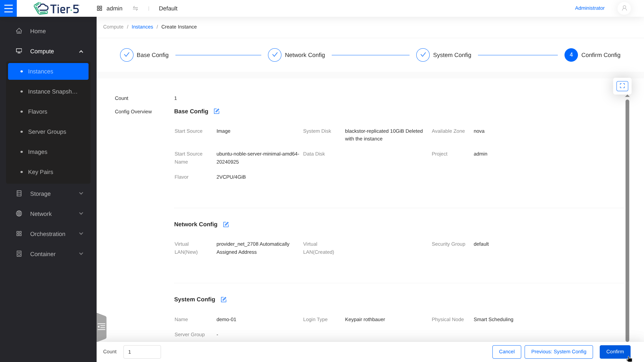Collapse sidebar using the side handle icon
644x362 pixels.
pos(101,327)
